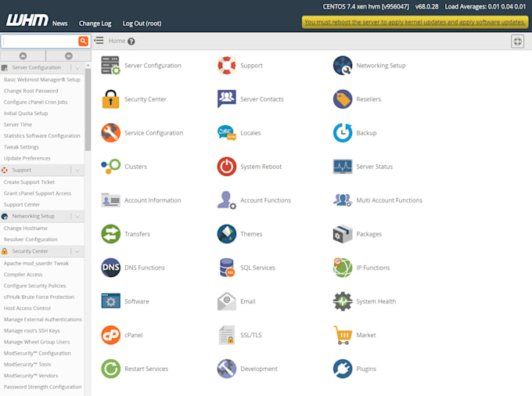Click the Home breadcrumb
Viewport: 532px width, 396px height.
117,41
